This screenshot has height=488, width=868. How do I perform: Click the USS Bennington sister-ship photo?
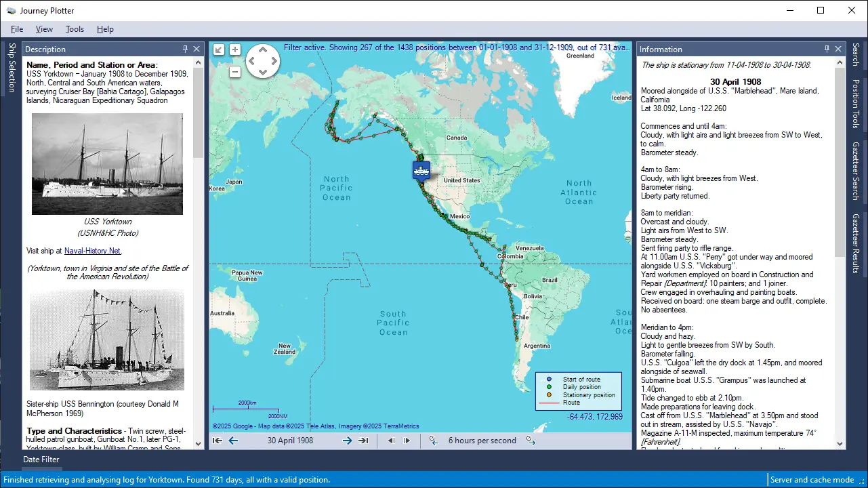[107, 340]
